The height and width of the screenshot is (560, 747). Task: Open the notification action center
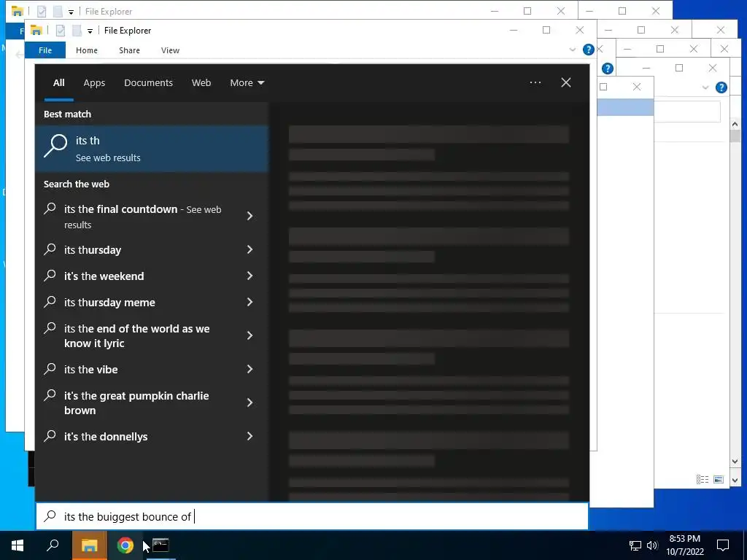coord(723,545)
